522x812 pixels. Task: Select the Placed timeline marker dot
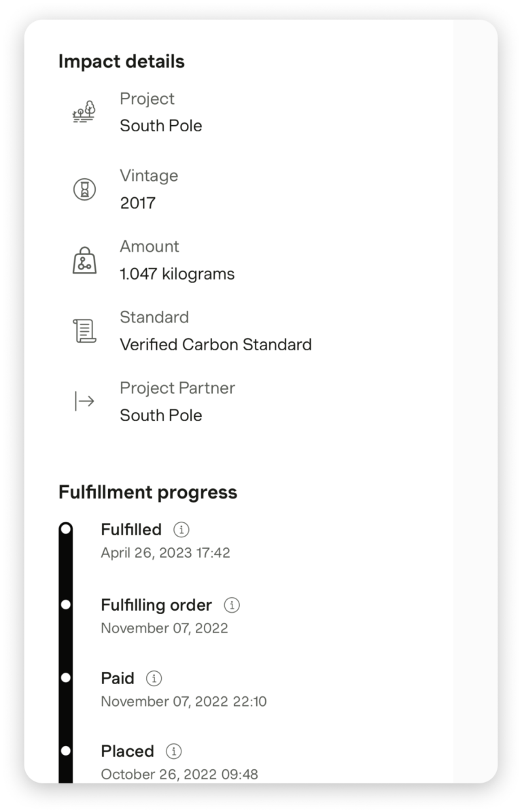coord(66,751)
